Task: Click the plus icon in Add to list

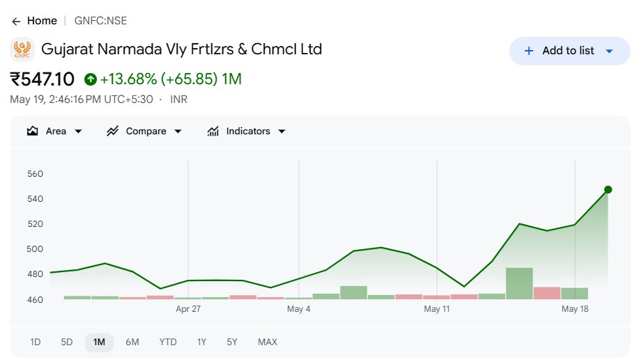Action: pos(529,51)
